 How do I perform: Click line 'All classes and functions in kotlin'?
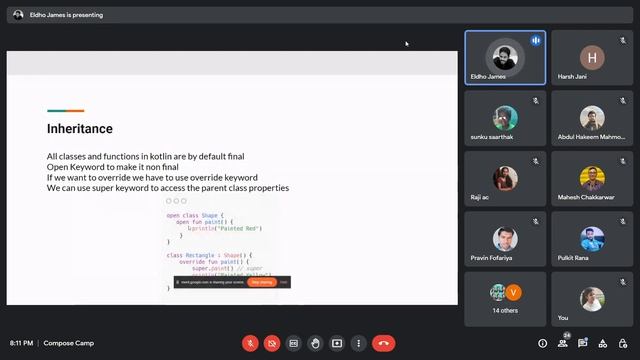145,156
